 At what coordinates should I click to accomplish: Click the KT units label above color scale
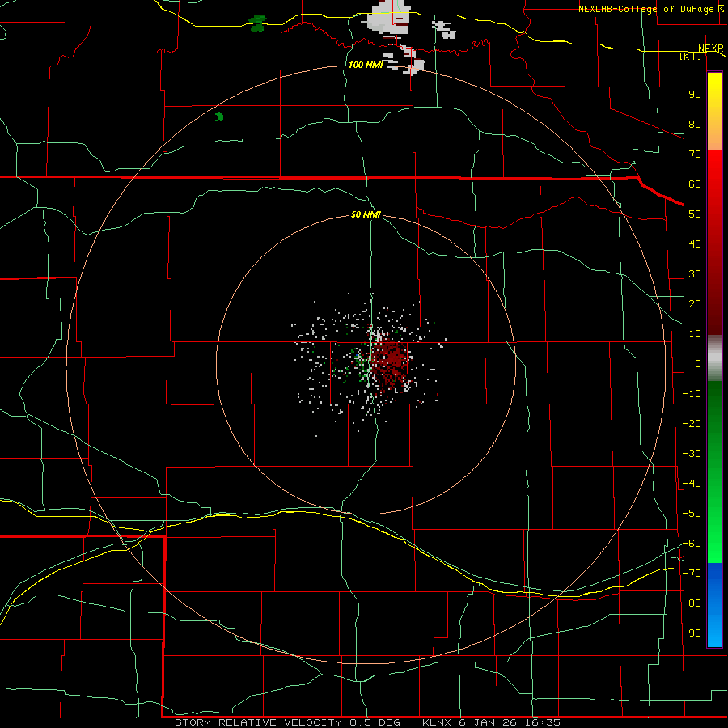coord(691,56)
